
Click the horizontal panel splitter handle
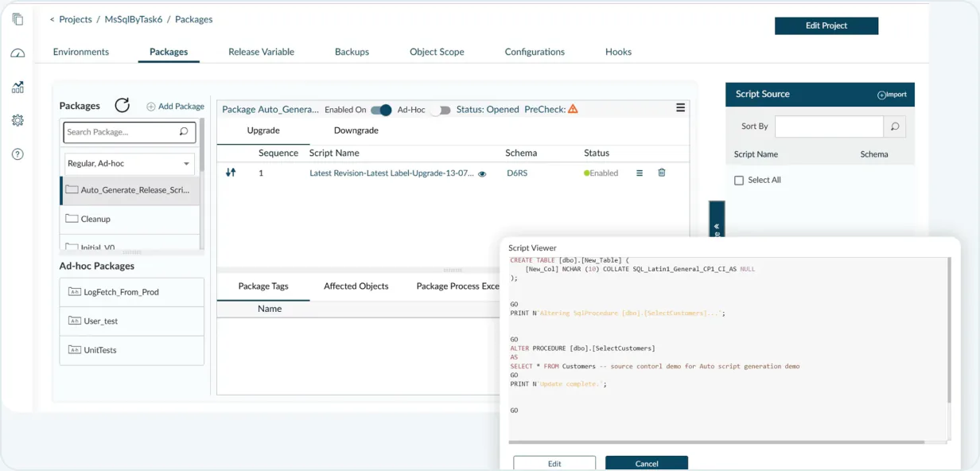click(x=453, y=271)
